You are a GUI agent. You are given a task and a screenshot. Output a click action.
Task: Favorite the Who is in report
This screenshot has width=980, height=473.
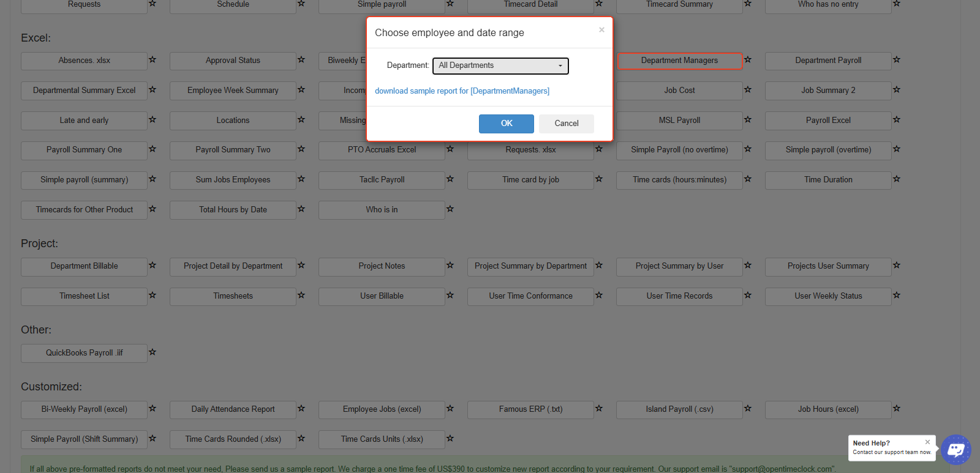450,209
